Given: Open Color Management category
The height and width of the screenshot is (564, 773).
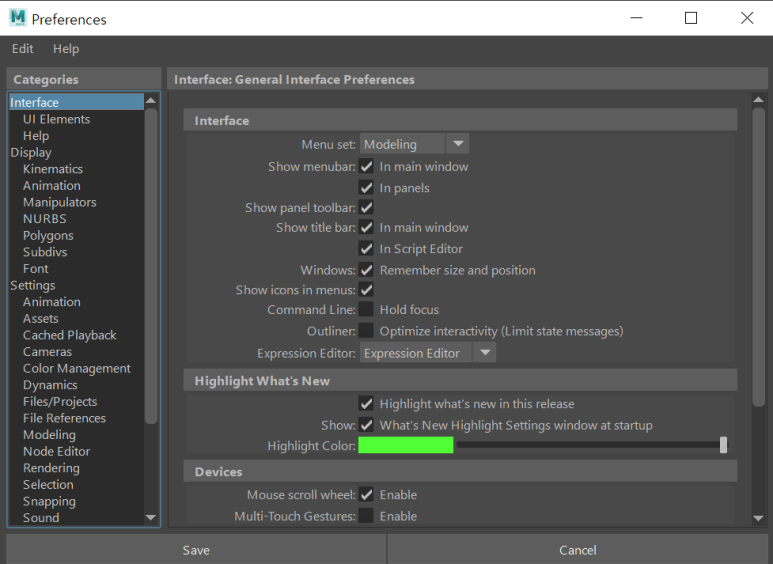Looking at the screenshot, I should point(77,368).
